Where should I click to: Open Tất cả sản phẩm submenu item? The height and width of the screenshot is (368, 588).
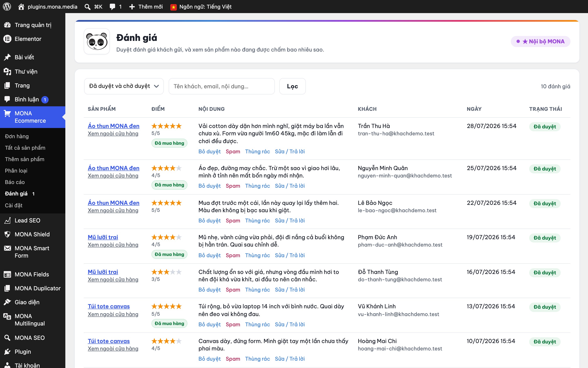point(25,148)
